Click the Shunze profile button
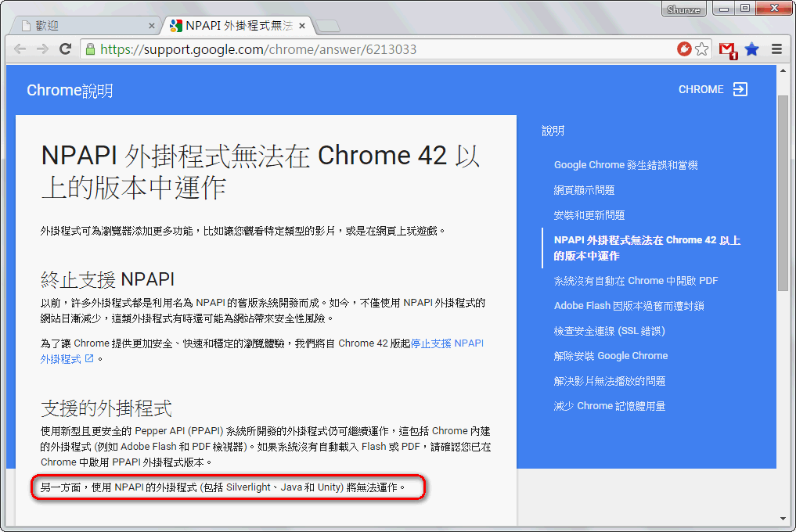This screenshot has width=796, height=532. tap(683, 9)
